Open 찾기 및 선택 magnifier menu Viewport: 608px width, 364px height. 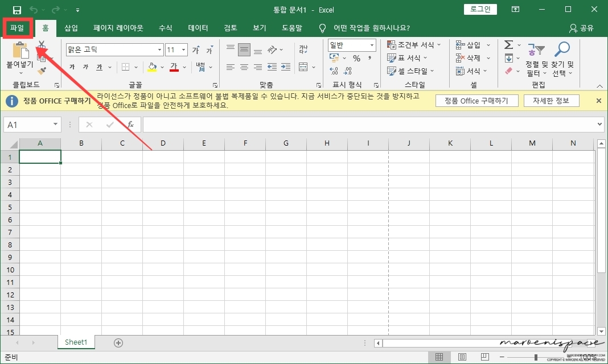tap(562, 59)
